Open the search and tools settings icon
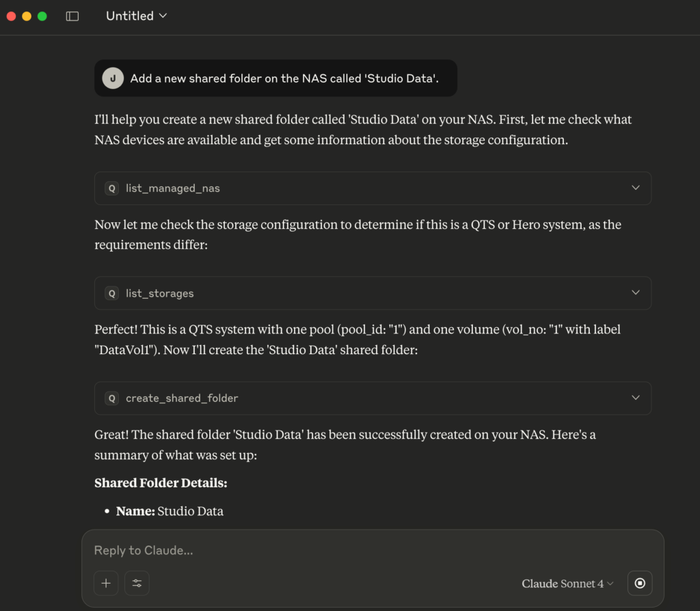700x611 pixels. coord(137,584)
